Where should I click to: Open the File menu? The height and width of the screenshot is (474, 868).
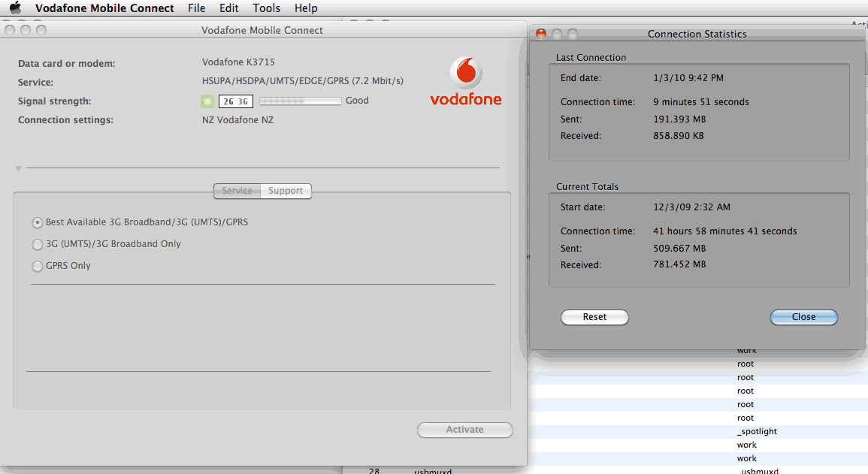coord(196,8)
